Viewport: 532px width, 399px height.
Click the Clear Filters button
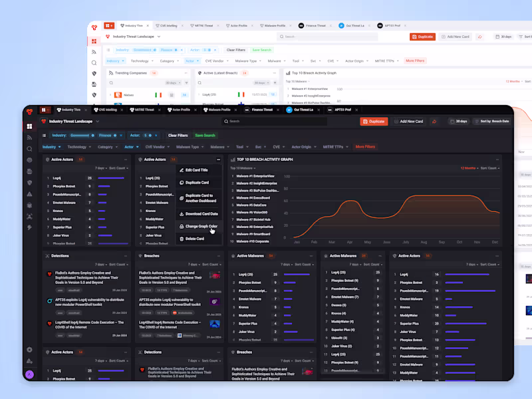tap(178, 135)
